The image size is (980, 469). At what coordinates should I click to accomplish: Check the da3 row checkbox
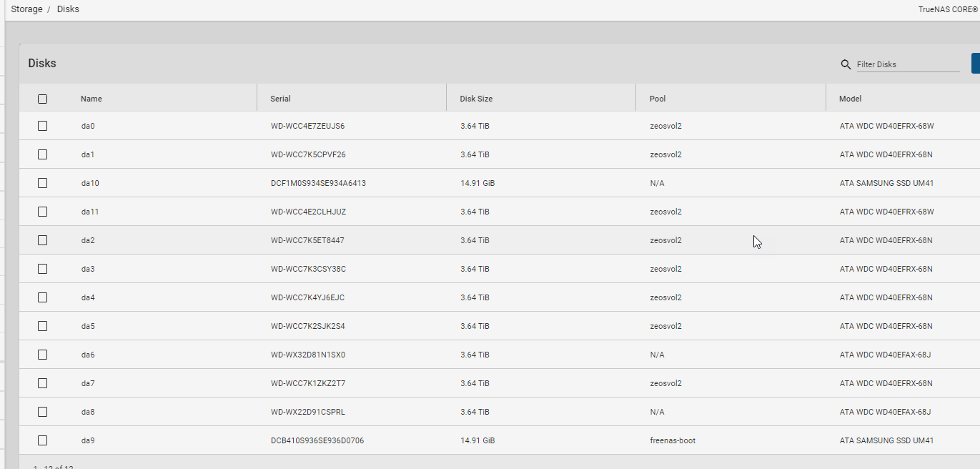(x=42, y=269)
